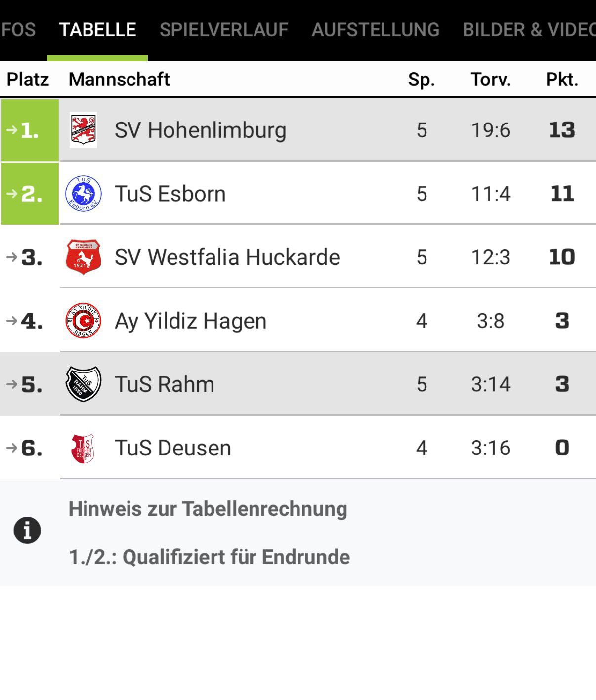Open the TuS Esborn team link
This screenshot has width=596, height=700.
point(170,194)
